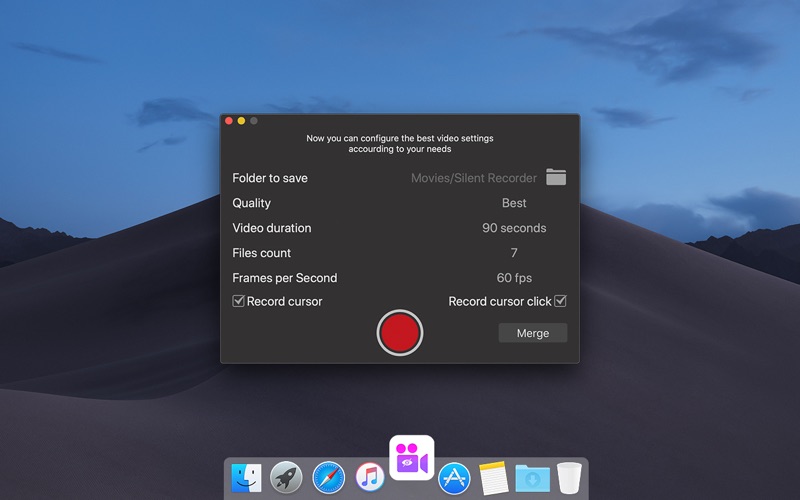
Task: Click the Silent Recorder camera icon in Dock
Action: 411,458
